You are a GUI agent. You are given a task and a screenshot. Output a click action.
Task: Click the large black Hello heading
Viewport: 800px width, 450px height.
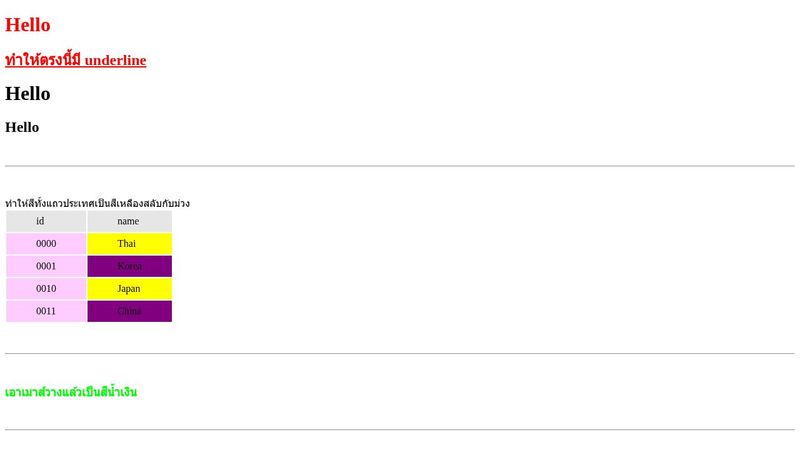[x=28, y=94]
